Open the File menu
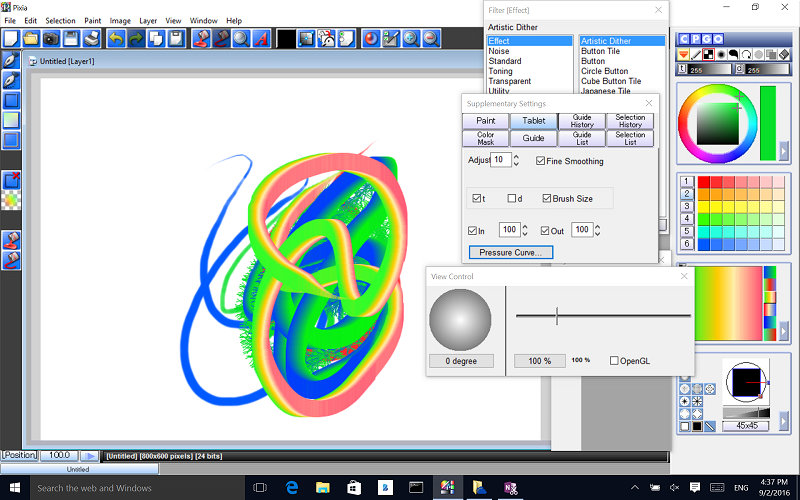 10,21
